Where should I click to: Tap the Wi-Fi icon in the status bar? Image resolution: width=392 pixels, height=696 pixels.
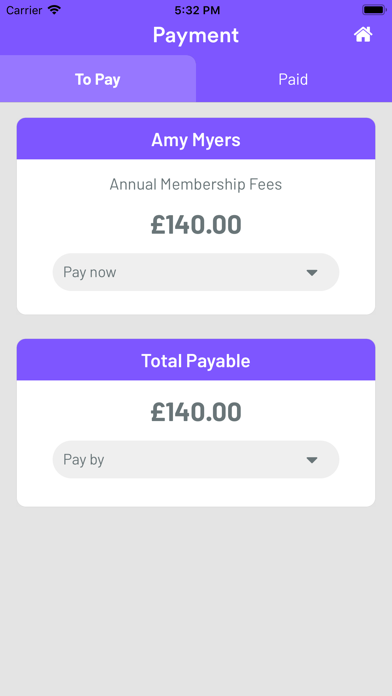55,10
